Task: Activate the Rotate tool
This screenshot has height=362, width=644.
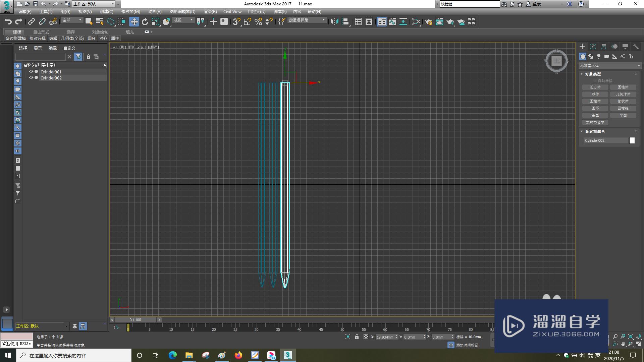Action: click(x=145, y=22)
